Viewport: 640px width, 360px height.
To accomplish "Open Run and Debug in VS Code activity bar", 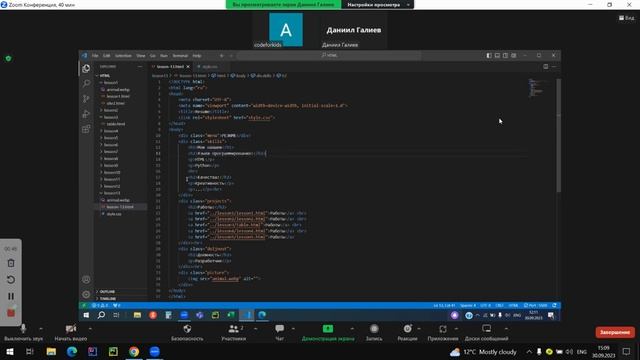I will [86, 114].
